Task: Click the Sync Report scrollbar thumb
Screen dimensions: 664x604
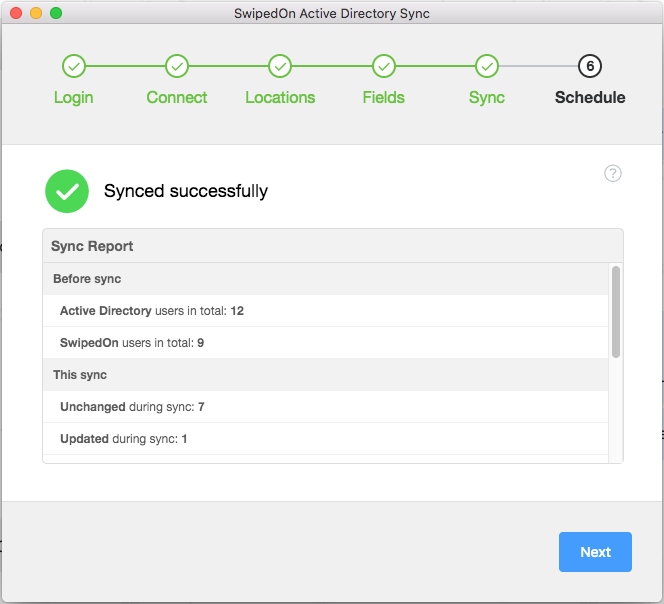Action: [x=616, y=312]
